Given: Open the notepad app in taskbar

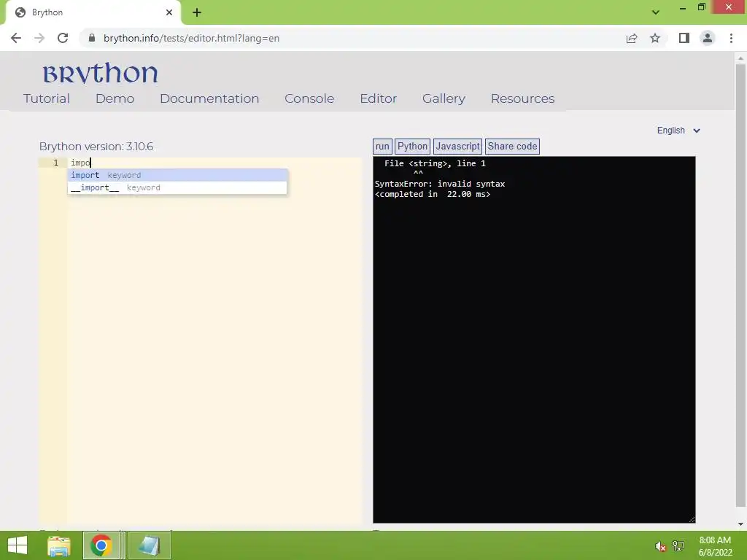Looking at the screenshot, I should point(149,545).
